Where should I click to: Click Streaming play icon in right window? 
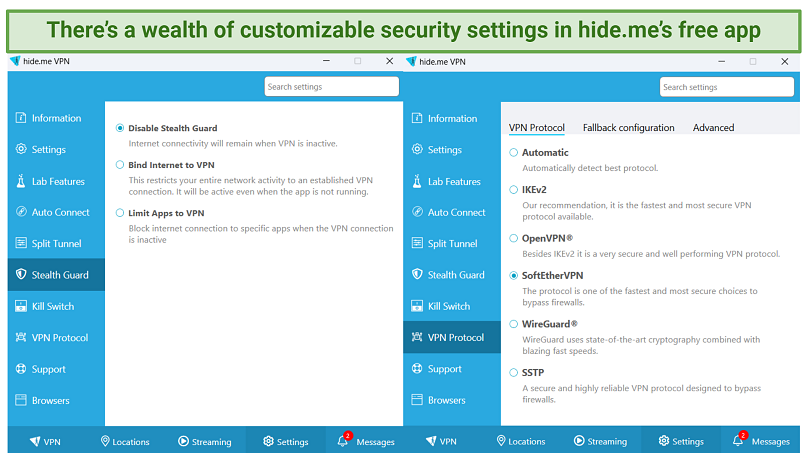(x=579, y=441)
